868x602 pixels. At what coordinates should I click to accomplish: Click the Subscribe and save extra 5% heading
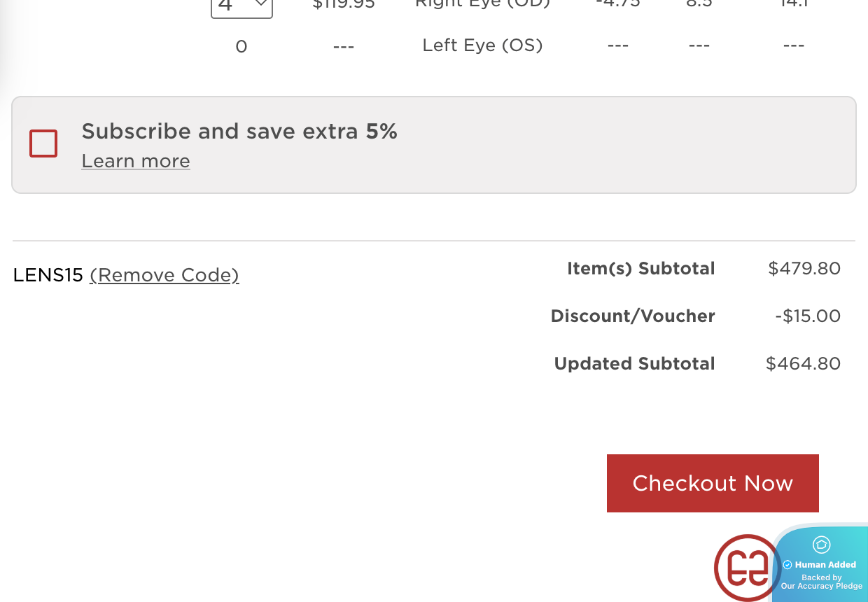click(239, 131)
